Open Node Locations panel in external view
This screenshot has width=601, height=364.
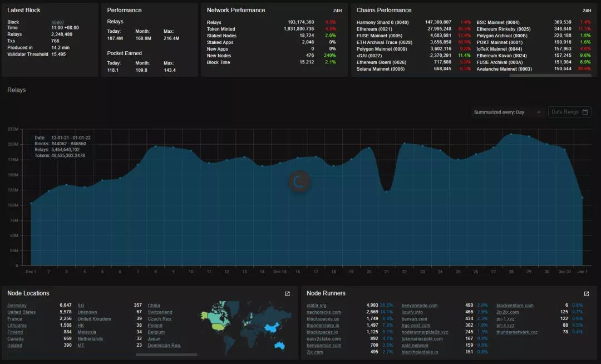click(x=287, y=294)
